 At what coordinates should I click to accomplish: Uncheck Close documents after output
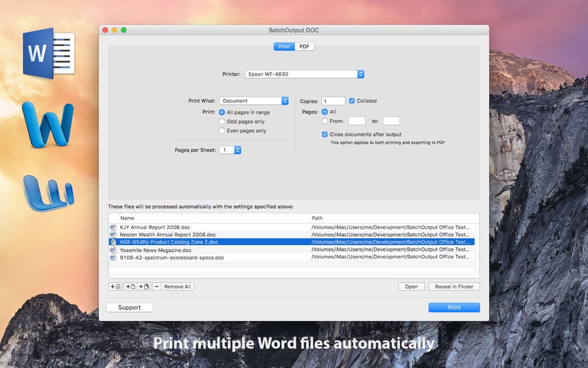click(x=325, y=134)
